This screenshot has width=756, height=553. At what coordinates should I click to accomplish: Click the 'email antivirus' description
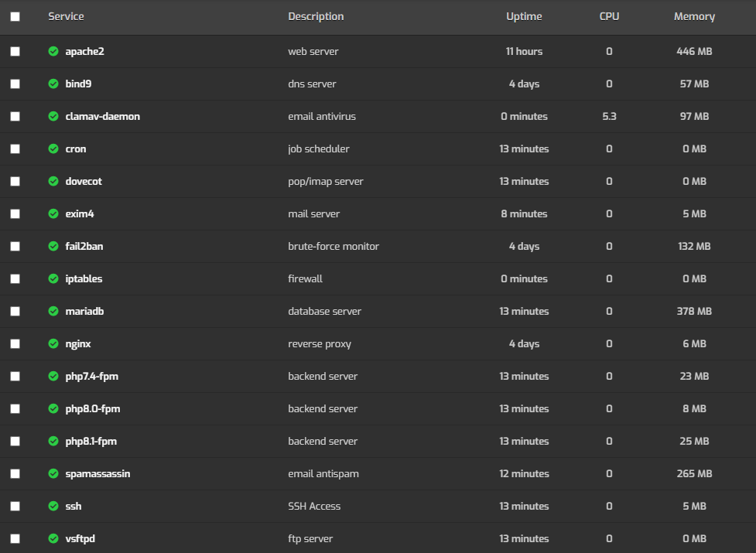tap(322, 117)
